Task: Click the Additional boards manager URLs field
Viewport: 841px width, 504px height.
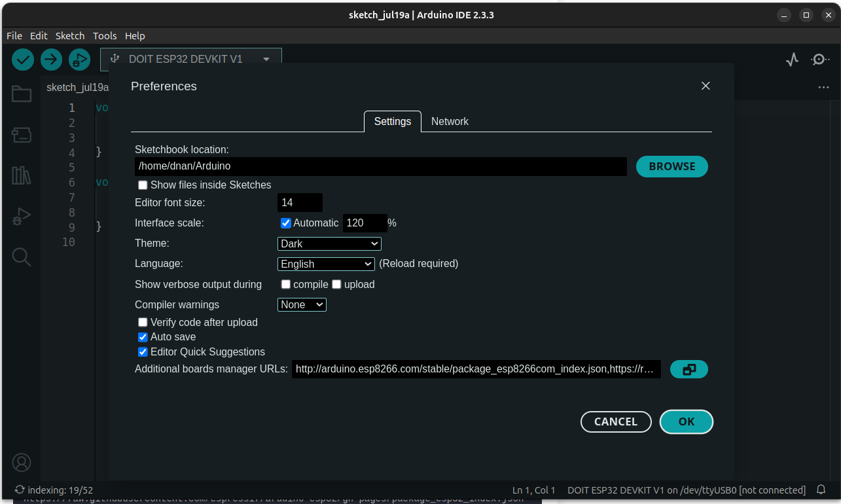Action: pos(476,369)
